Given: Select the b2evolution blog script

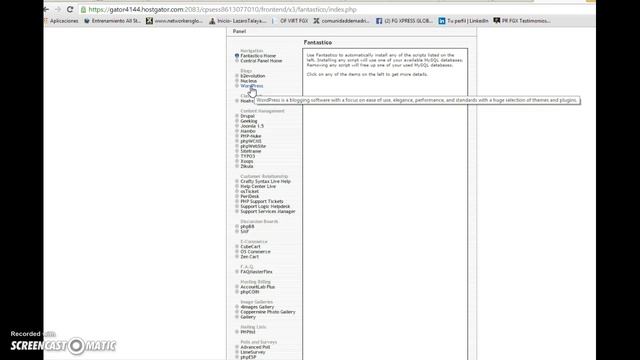Looking at the screenshot, I should pos(253,76).
